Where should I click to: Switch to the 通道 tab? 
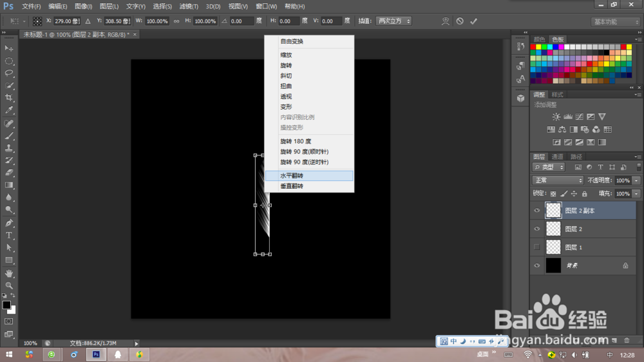point(557,157)
